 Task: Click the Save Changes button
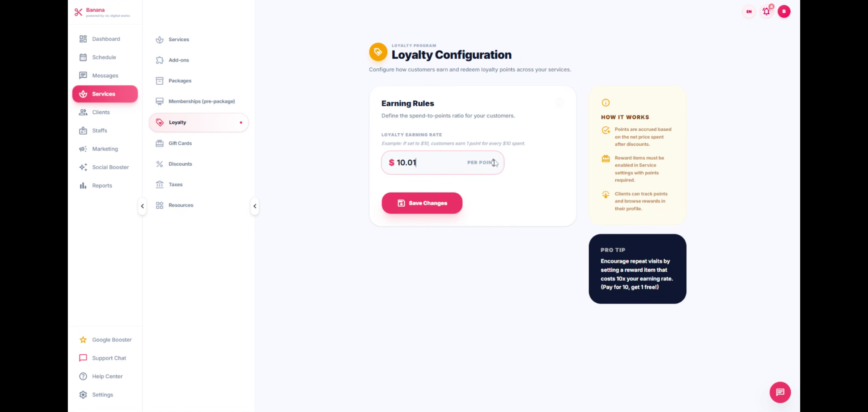coord(422,203)
